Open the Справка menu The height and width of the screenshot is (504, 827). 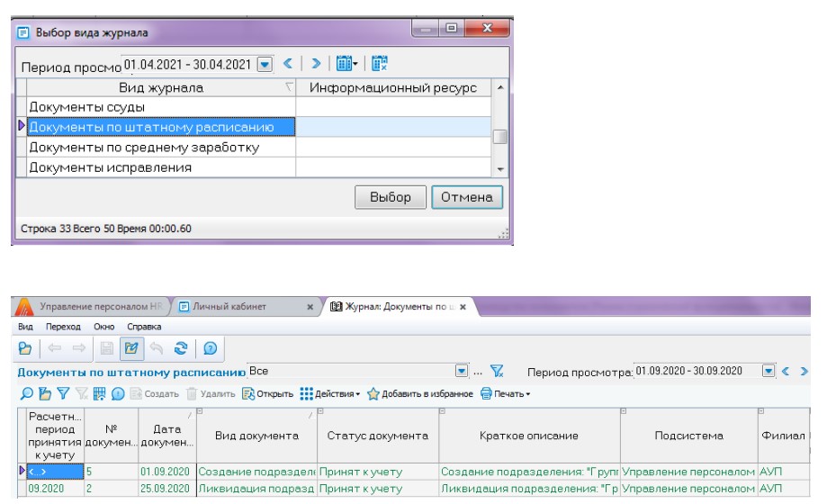pyautogui.click(x=144, y=327)
